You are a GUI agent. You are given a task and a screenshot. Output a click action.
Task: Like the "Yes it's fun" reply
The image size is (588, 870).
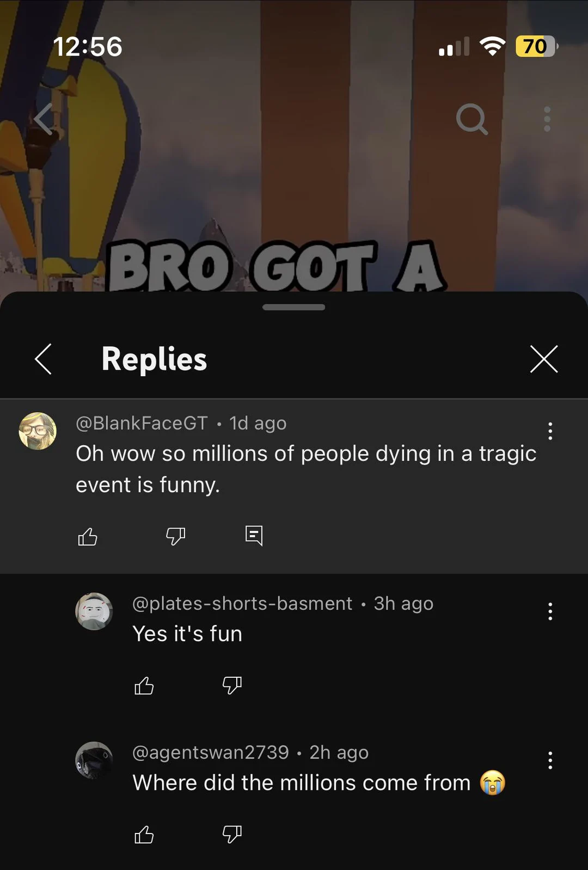click(x=144, y=686)
